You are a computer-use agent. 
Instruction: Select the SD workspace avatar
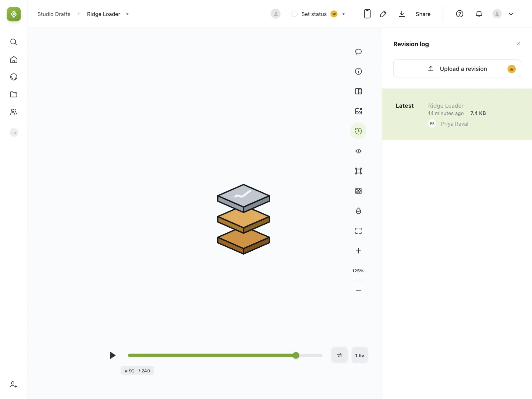coord(14,133)
